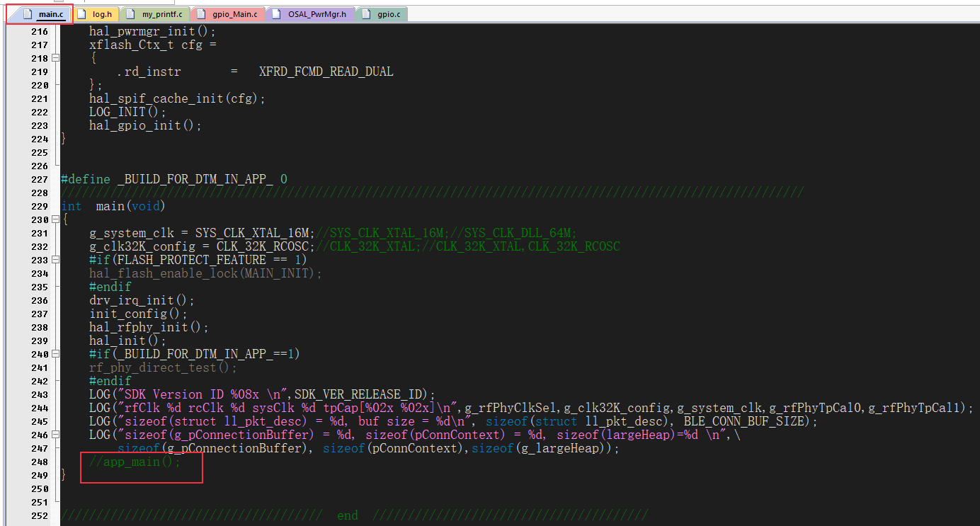Click the end comment banner on line 252
980x526 pixels.
(354, 515)
